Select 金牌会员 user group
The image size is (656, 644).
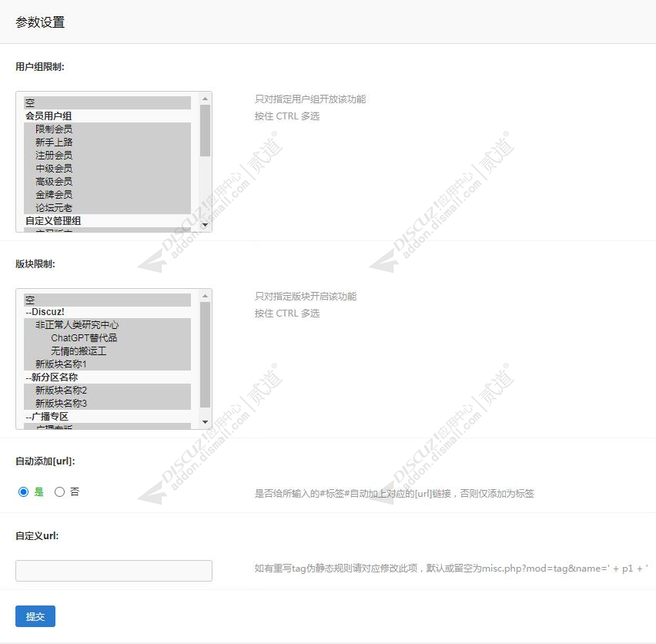pyautogui.click(x=108, y=195)
